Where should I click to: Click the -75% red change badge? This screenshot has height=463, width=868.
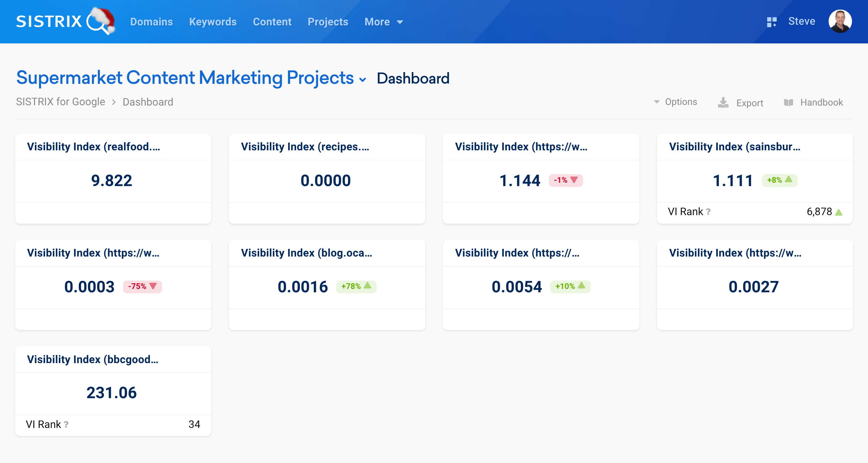point(142,287)
